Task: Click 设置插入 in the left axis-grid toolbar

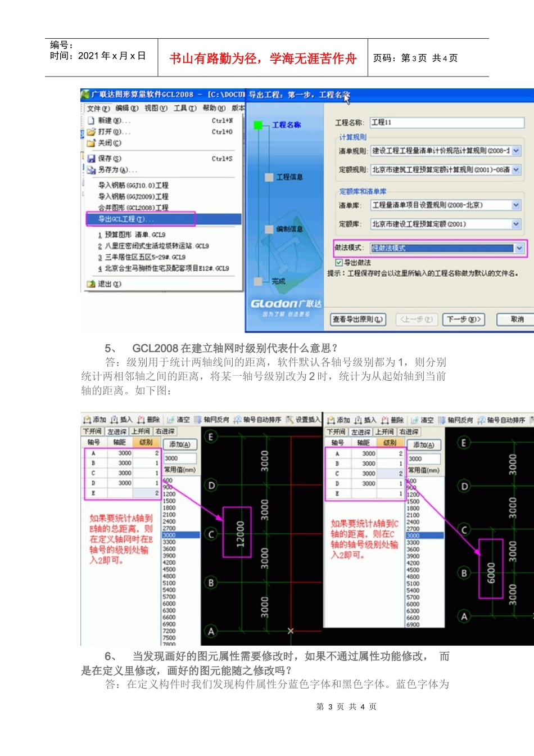Action: pos(304,420)
